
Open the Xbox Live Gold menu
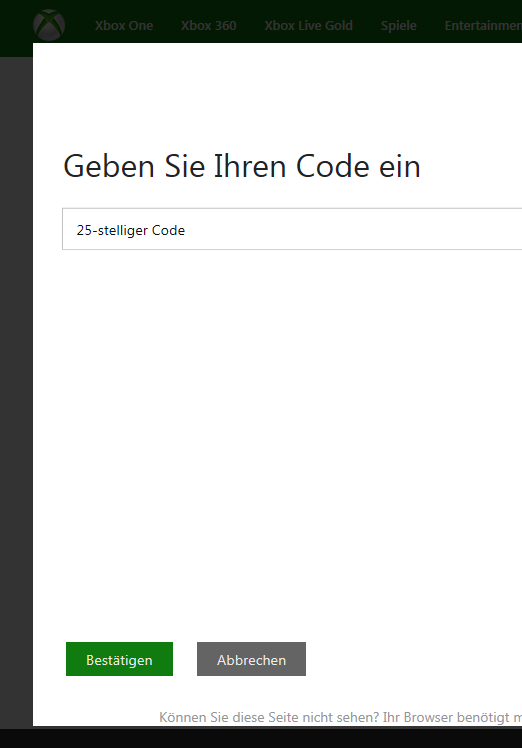pos(309,25)
